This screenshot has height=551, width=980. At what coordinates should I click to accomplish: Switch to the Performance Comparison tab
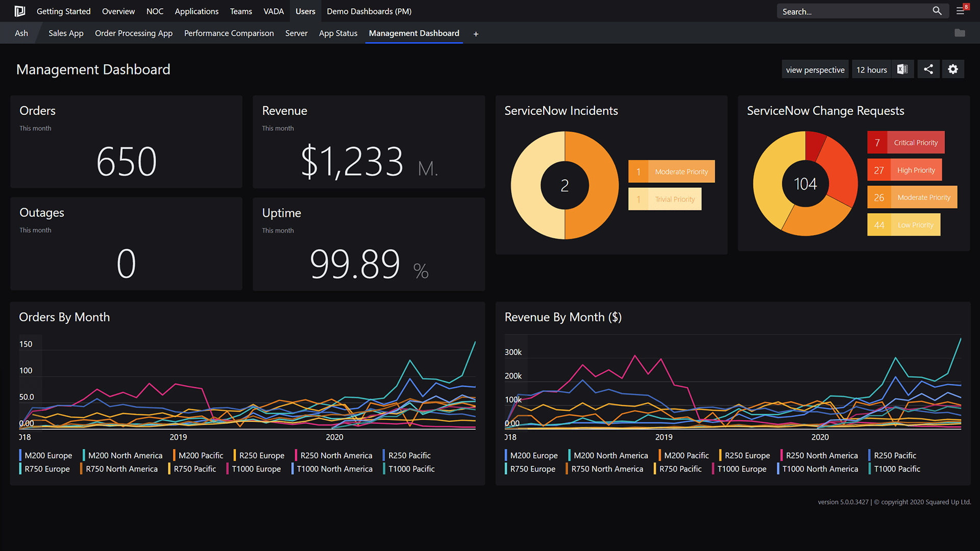point(229,33)
